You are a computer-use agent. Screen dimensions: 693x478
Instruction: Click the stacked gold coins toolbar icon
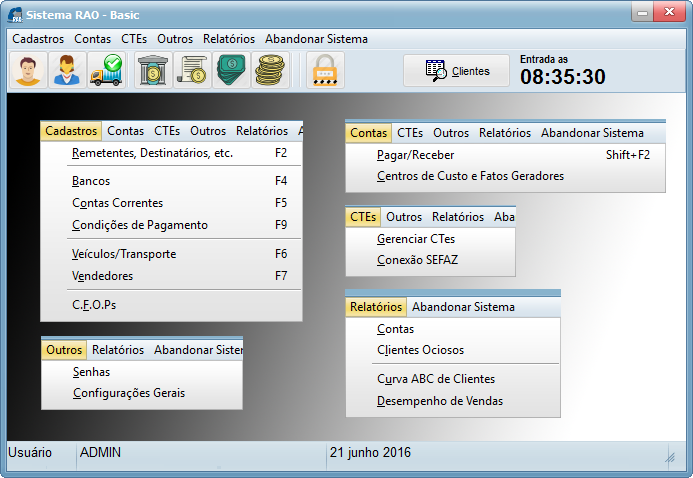[270, 70]
